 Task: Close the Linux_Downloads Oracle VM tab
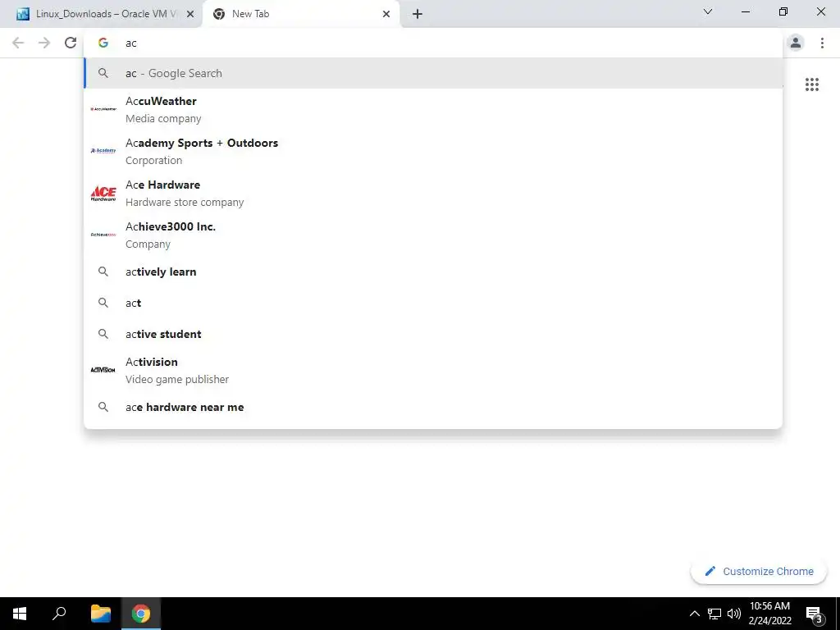click(x=190, y=14)
